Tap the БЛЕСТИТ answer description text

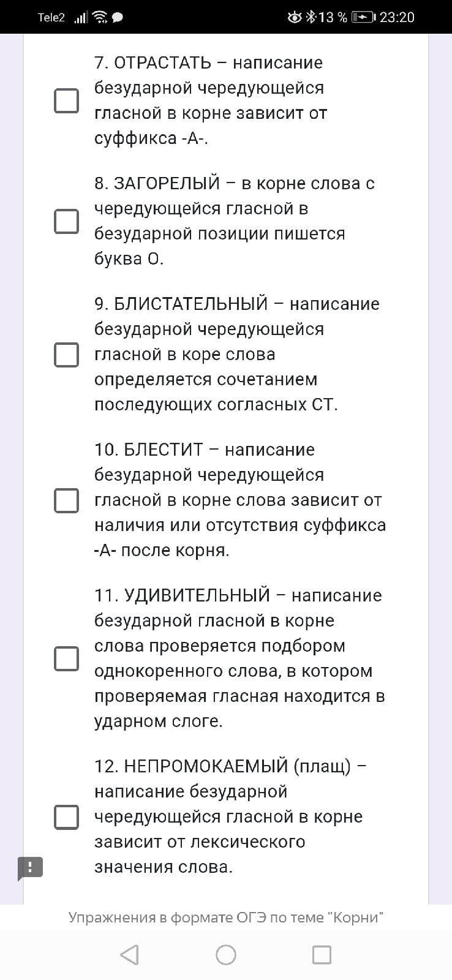pos(239,500)
